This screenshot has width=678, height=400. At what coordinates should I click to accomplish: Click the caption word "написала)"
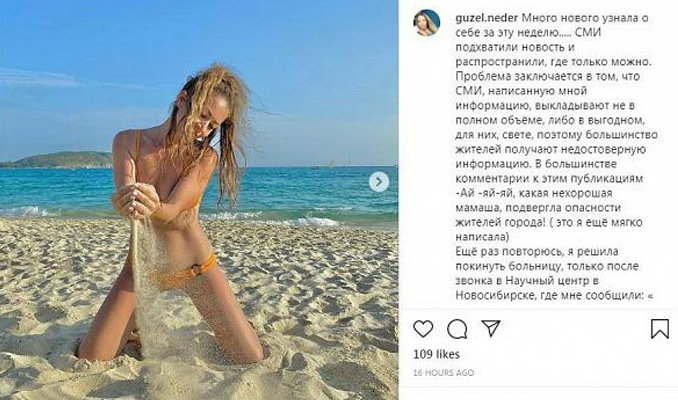482,237
